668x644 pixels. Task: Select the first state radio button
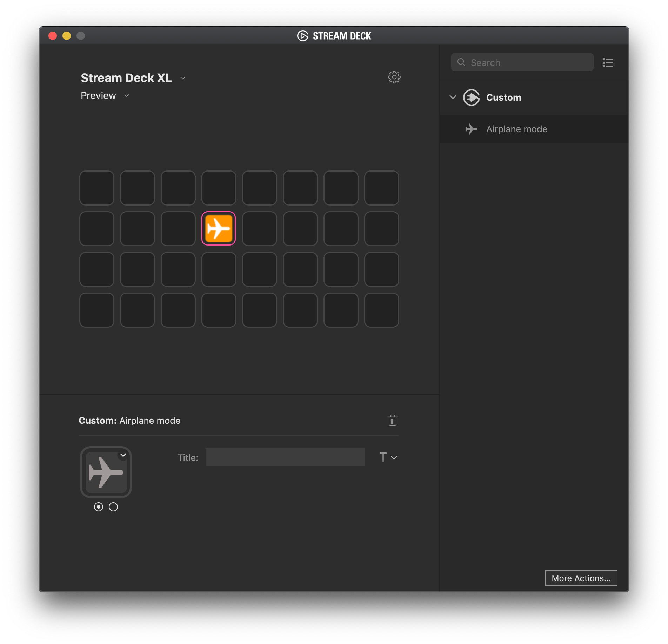click(99, 507)
